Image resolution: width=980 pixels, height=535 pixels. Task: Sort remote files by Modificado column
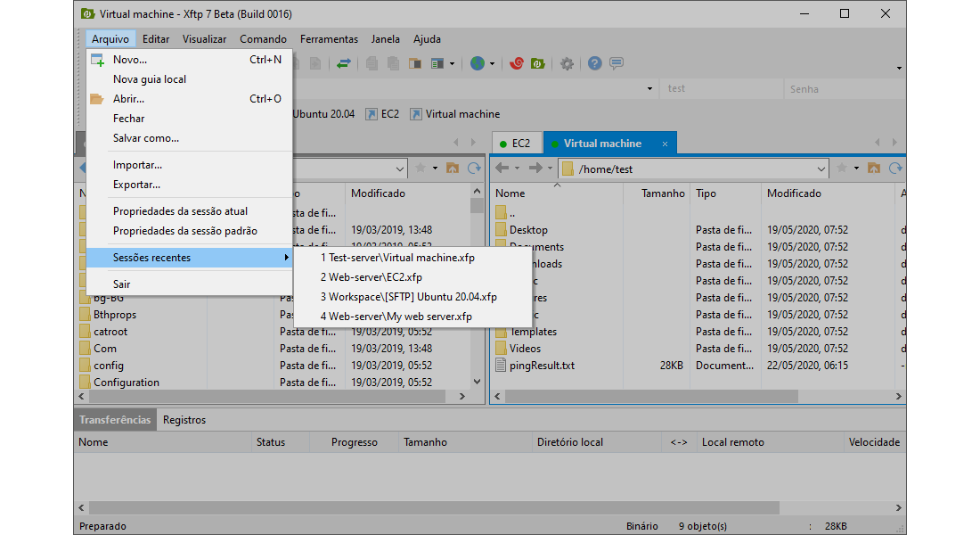pos(829,193)
